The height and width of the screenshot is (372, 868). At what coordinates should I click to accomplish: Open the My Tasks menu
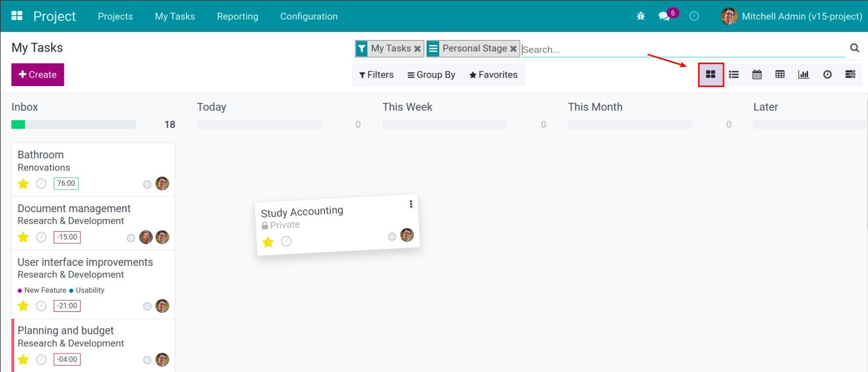175,16
